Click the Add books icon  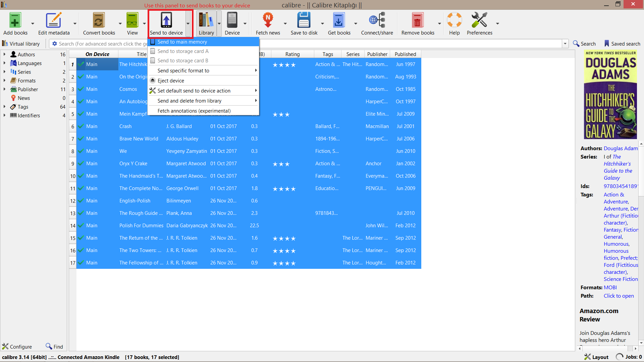point(15,20)
